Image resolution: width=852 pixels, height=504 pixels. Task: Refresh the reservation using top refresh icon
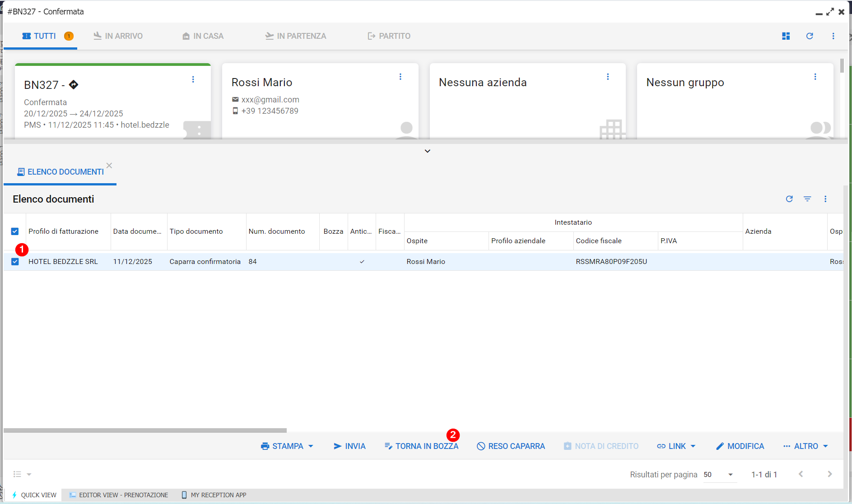[810, 36]
